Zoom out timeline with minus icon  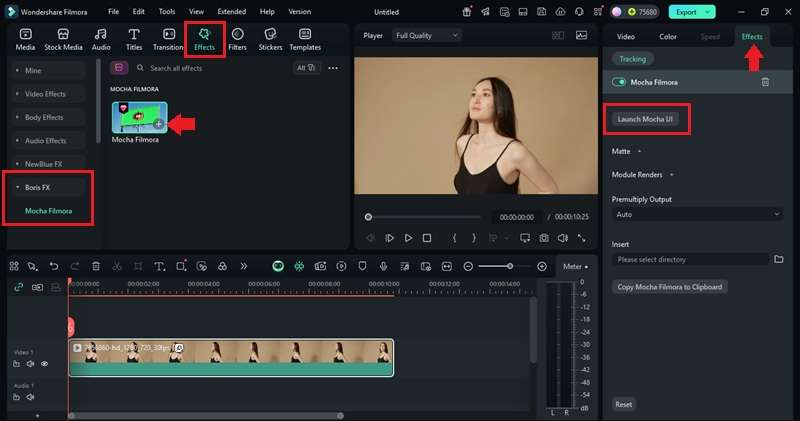468,266
